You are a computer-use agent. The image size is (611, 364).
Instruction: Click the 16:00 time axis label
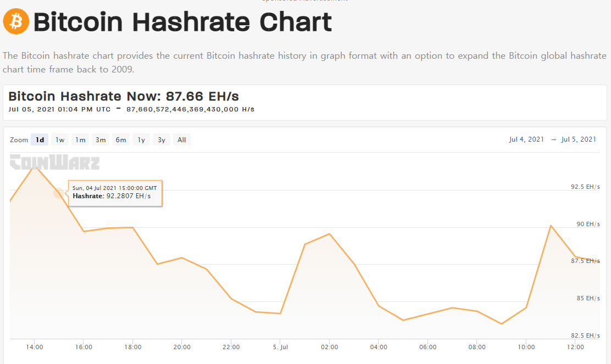pos(84,347)
